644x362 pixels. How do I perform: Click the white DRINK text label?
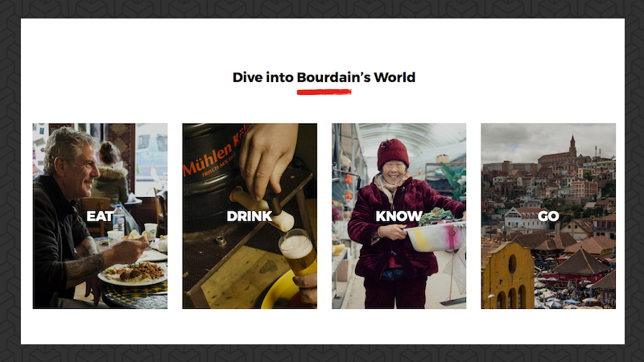pos(250,216)
